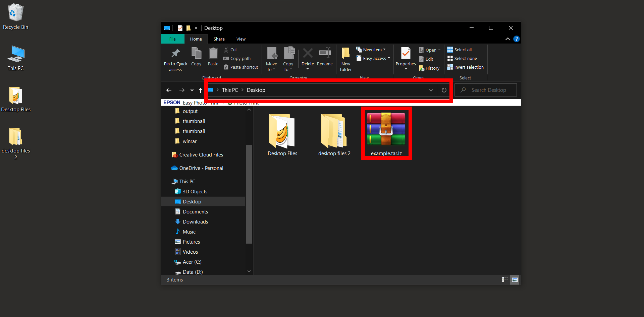Open the View tab
Viewport: 644px width, 317px height.
[x=240, y=39]
